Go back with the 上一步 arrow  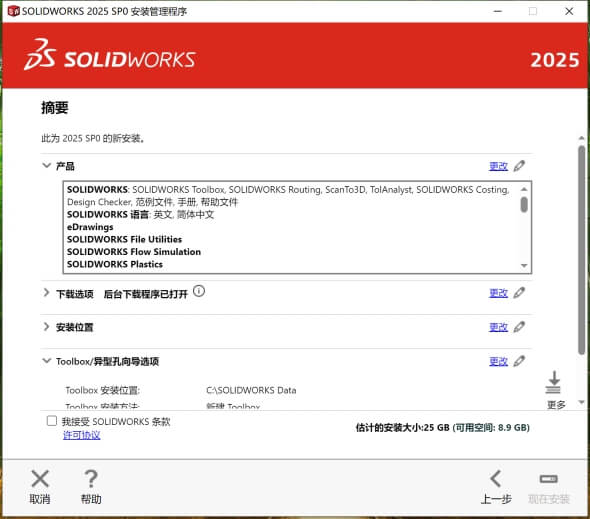(x=496, y=479)
